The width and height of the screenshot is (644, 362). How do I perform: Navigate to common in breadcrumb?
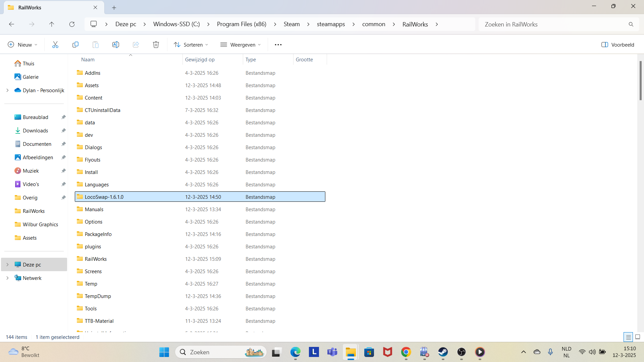pos(374,24)
